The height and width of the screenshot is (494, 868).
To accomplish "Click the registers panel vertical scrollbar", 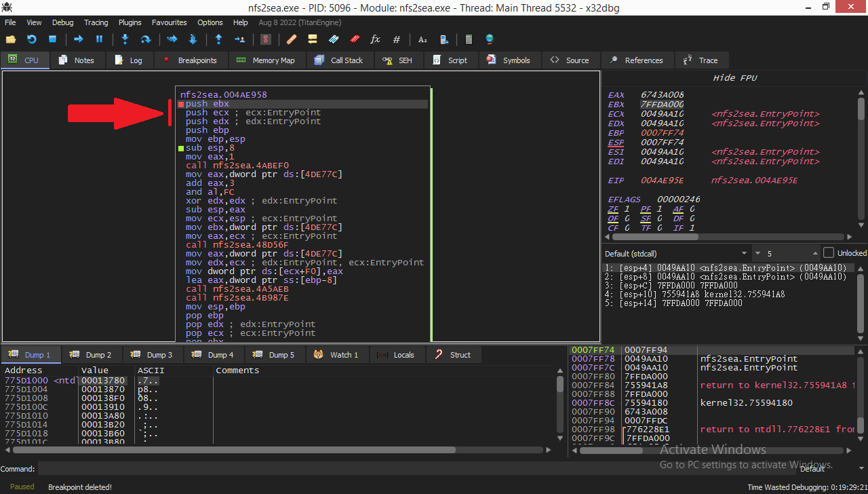I will point(861,159).
